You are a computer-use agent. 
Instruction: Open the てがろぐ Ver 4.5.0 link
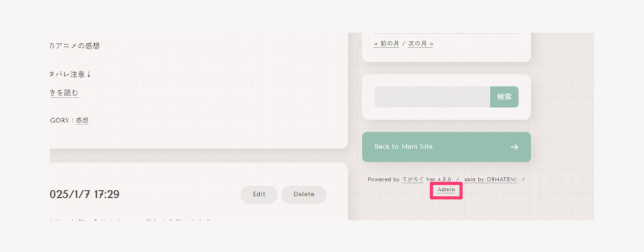click(427, 179)
